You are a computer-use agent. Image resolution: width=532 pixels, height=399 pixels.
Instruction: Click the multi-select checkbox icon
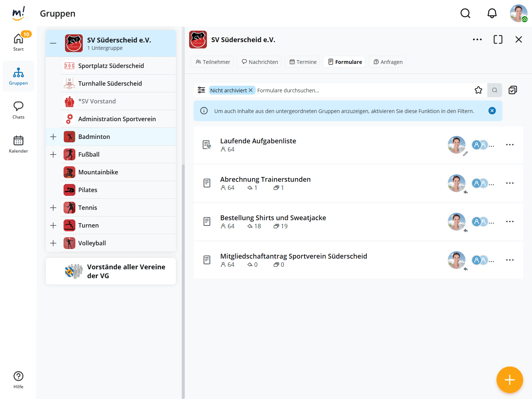point(513,90)
